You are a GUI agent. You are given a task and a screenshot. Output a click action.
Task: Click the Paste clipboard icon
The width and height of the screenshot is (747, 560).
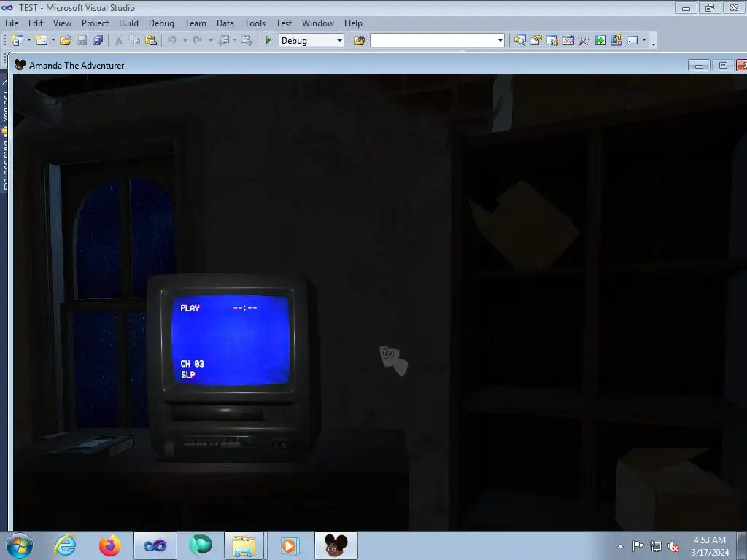(x=151, y=41)
